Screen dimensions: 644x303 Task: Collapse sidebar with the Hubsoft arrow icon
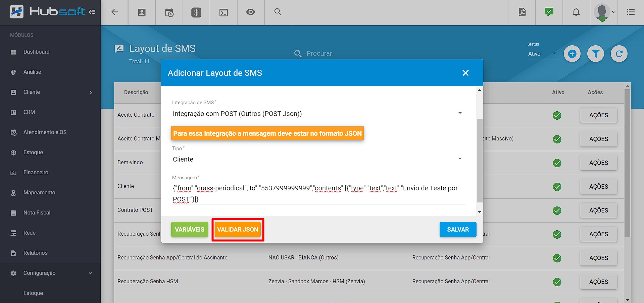92,12
